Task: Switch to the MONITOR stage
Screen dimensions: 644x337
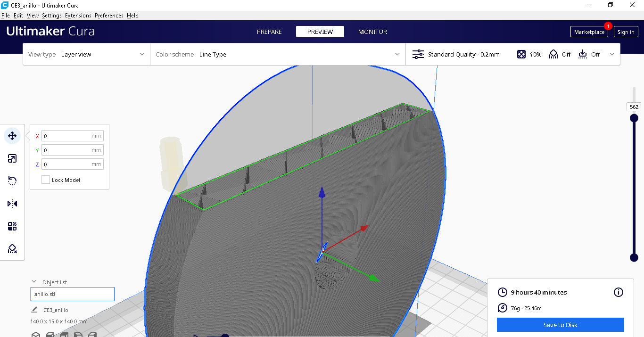Action: tap(372, 32)
